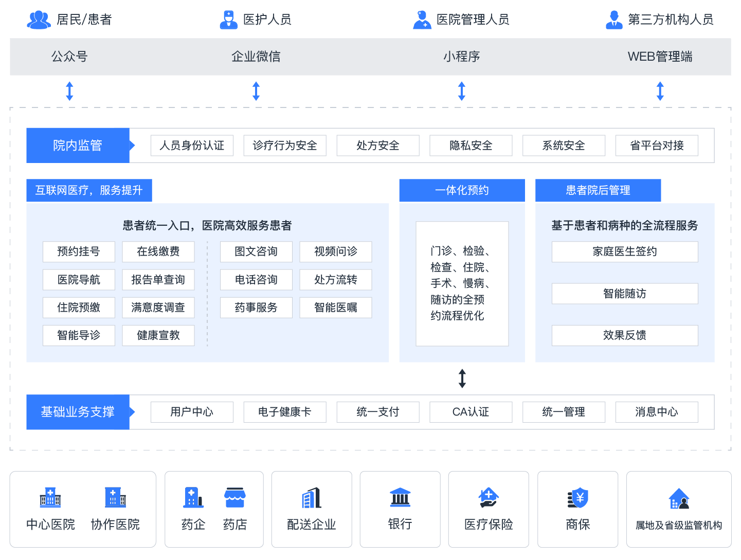Select the 医护人员 doctor icon
The image size is (741, 560).
(x=228, y=20)
